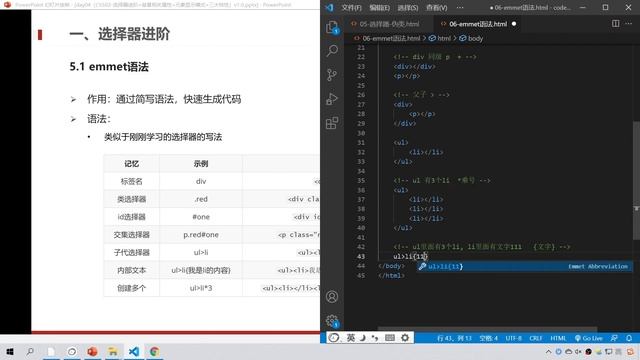Click the IME punctuation mode icon
Screen dimensions: 640x360
[x=375, y=338]
